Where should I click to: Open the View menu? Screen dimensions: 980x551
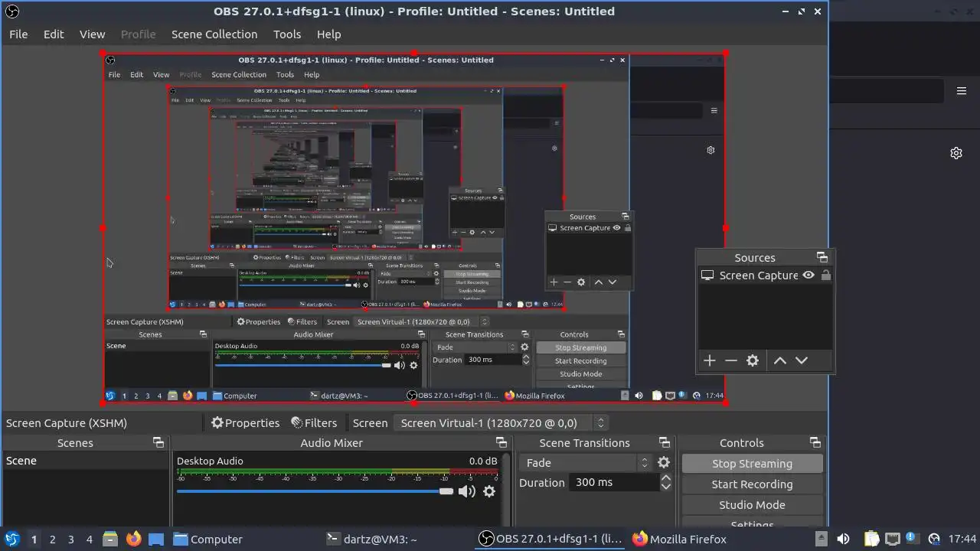coord(92,34)
